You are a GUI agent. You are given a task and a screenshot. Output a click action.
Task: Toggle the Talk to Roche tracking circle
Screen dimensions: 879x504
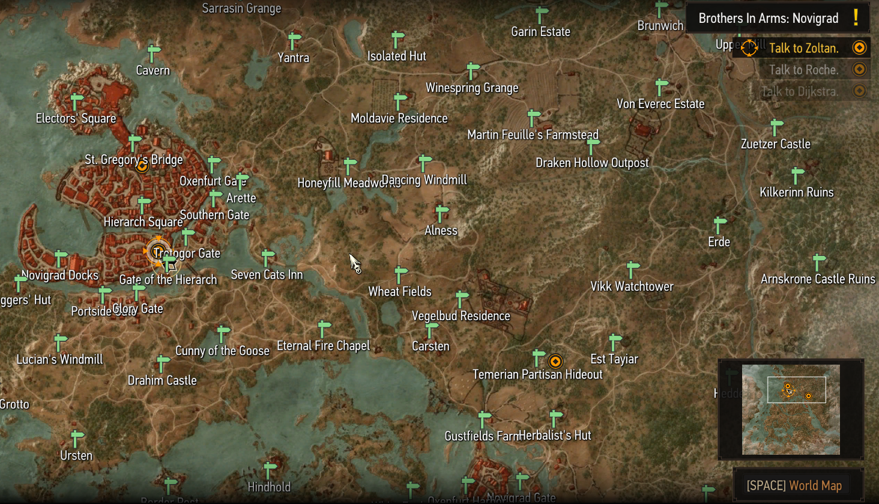pos(859,70)
